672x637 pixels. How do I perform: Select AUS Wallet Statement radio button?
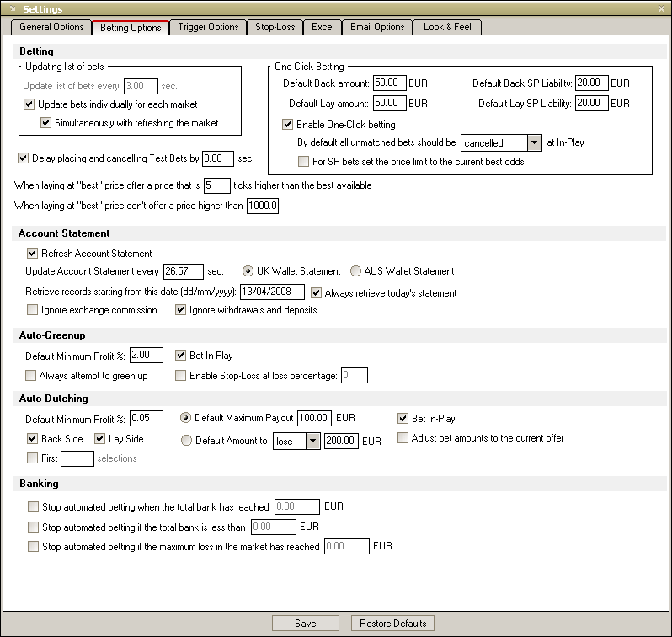355,271
